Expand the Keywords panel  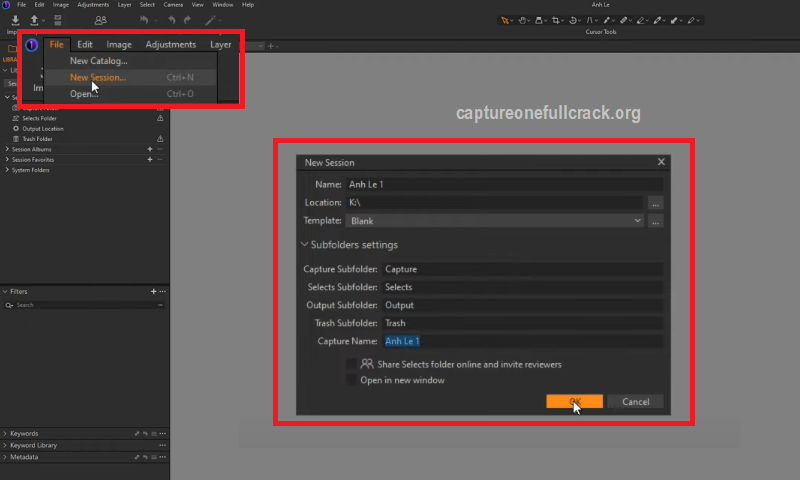[5, 434]
